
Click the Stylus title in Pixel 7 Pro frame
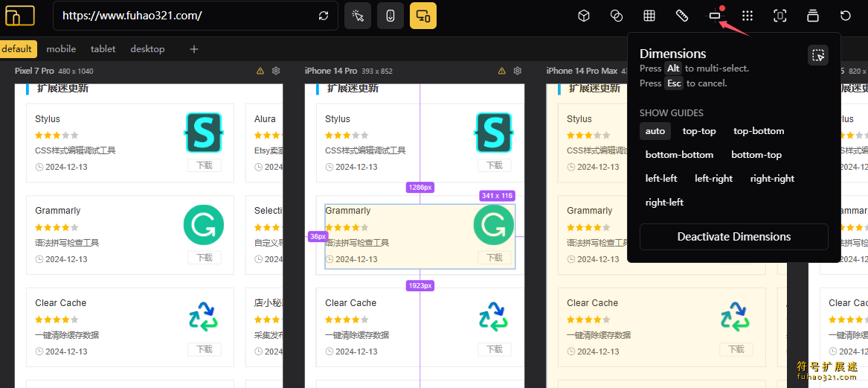(48, 119)
